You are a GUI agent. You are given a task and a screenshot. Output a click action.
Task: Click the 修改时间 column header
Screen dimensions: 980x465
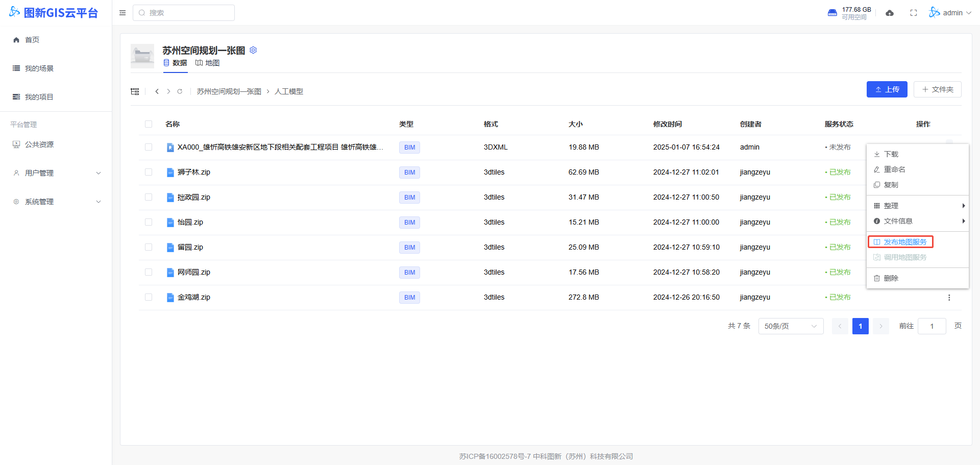click(x=667, y=124)
